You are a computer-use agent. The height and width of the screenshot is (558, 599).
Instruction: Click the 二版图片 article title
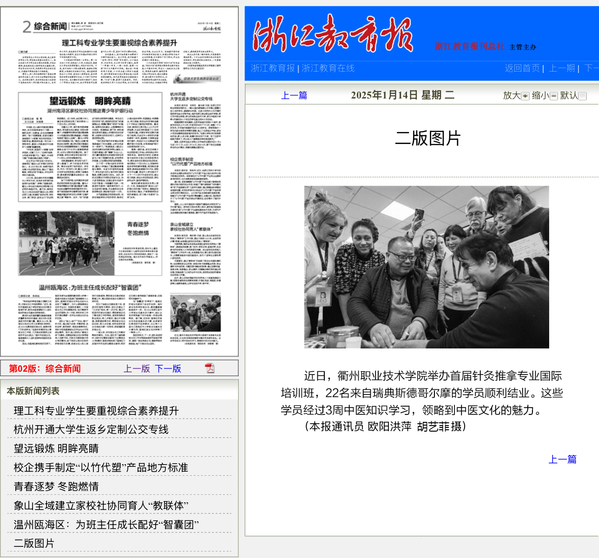427,138
